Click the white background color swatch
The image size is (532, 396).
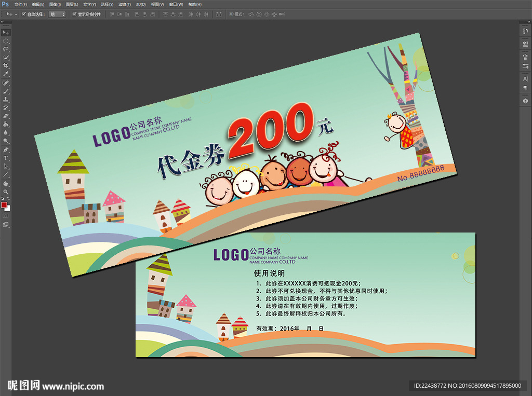(x=8, y=209)
